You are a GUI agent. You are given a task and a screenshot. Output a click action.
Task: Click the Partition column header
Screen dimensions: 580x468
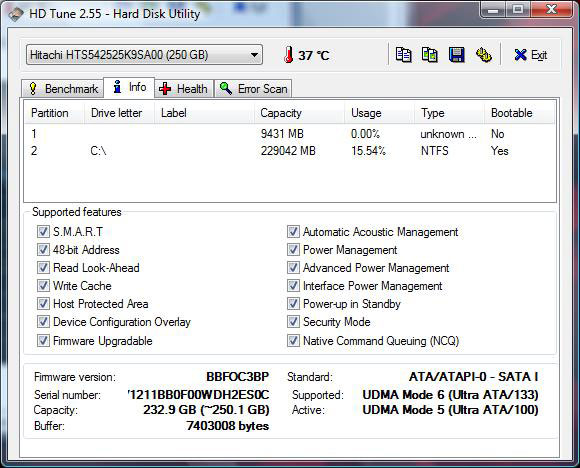coord(54,113)
